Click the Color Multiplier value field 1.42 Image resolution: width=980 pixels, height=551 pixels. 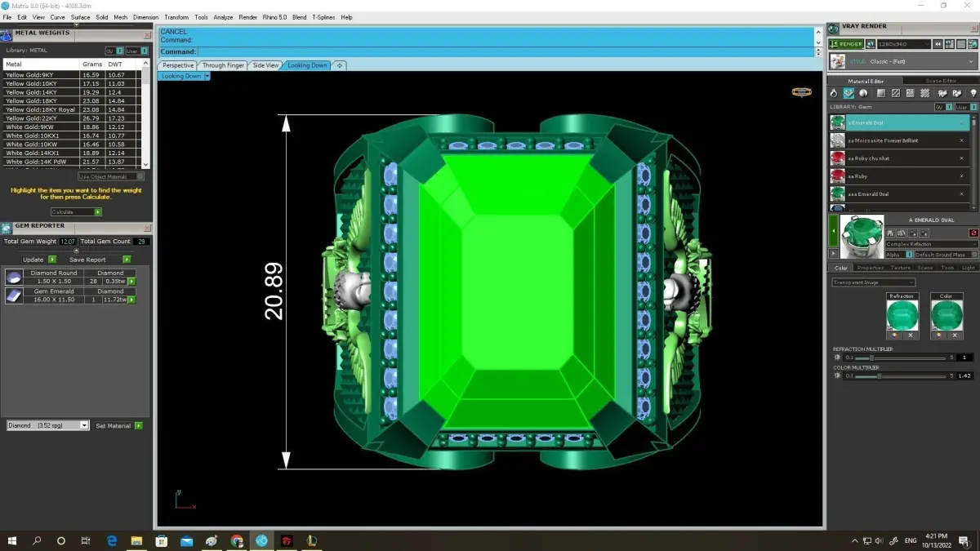(964, 376)
